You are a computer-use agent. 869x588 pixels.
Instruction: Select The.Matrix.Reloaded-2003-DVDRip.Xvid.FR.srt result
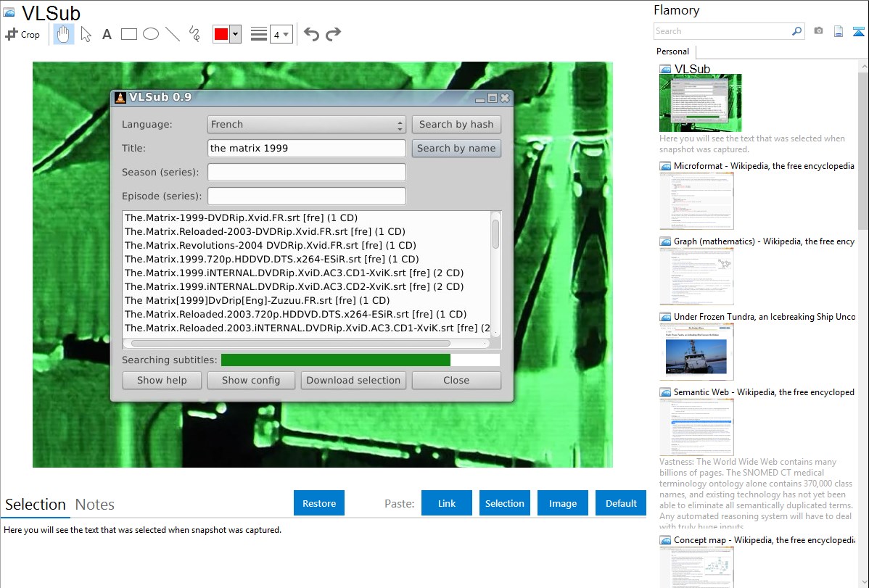pos(264,232)
